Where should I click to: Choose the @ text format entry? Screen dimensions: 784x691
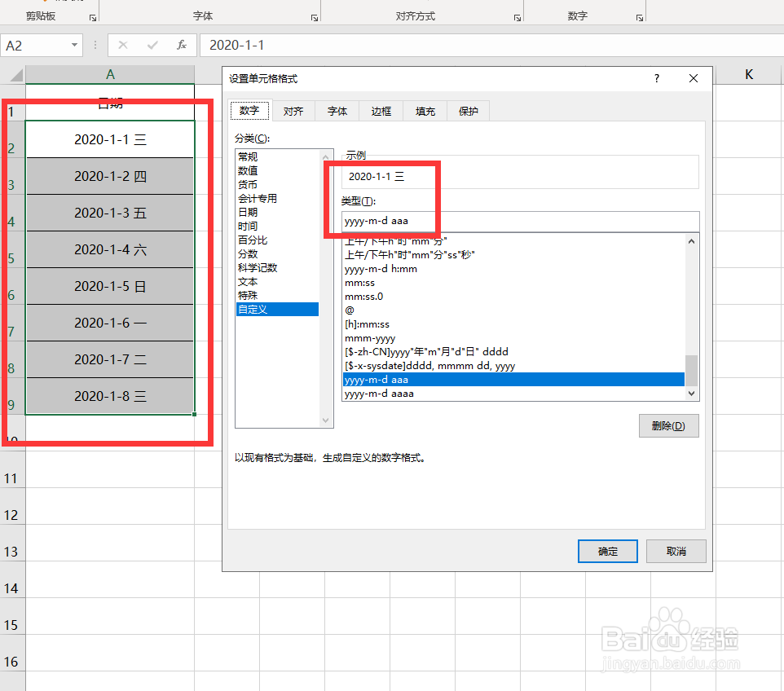(x=513, y=310)
